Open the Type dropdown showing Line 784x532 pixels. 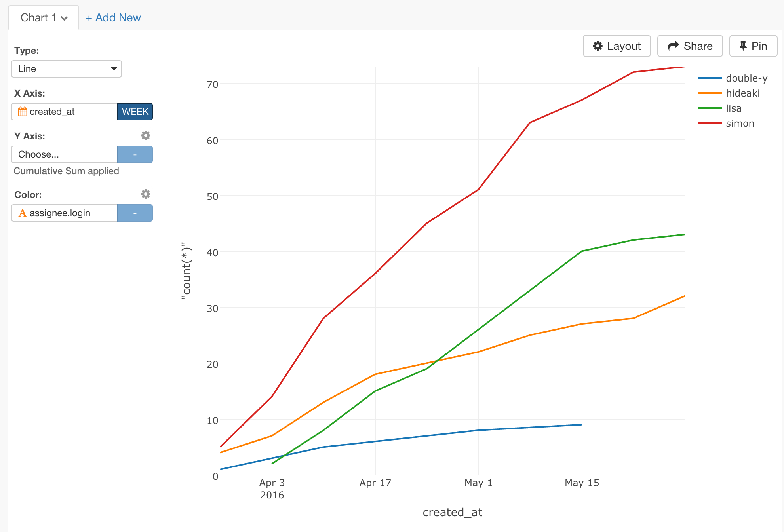[66, 68]
